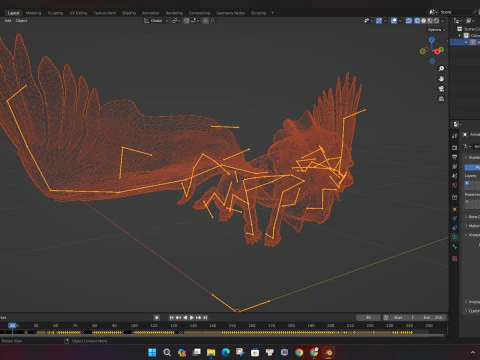Jump to the start frame in the timeline
The image size is (480, 360).
point(171,318)
